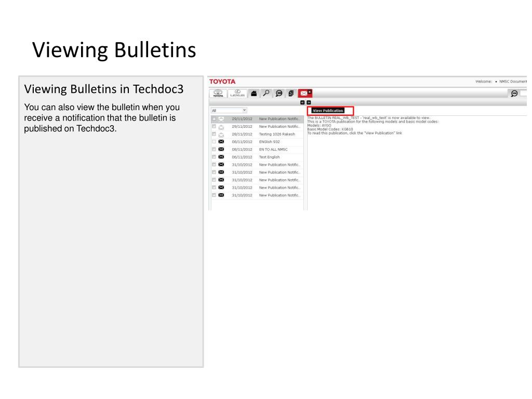This screenshot has width=532, height=399.
Task: Click opened-envelope icon of Testing 1026 Rakesh
Action: coord(221,135)
